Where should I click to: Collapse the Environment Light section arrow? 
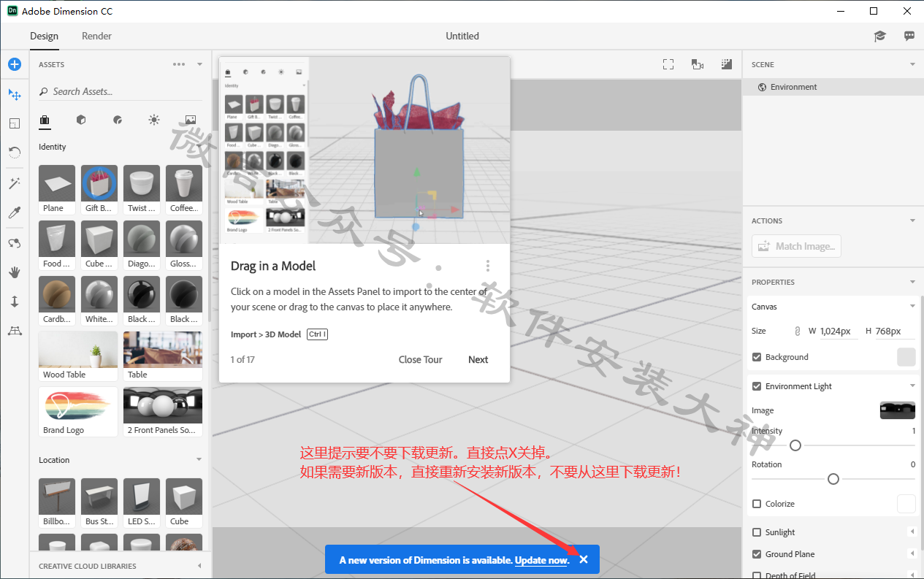click(912, 386)
